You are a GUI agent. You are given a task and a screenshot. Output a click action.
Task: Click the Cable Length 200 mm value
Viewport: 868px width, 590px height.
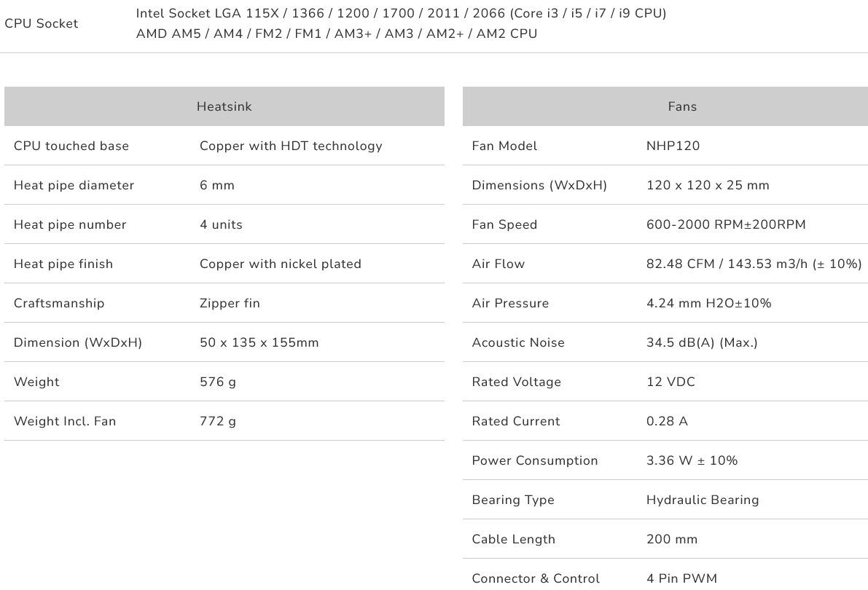[x=672, y=539]
